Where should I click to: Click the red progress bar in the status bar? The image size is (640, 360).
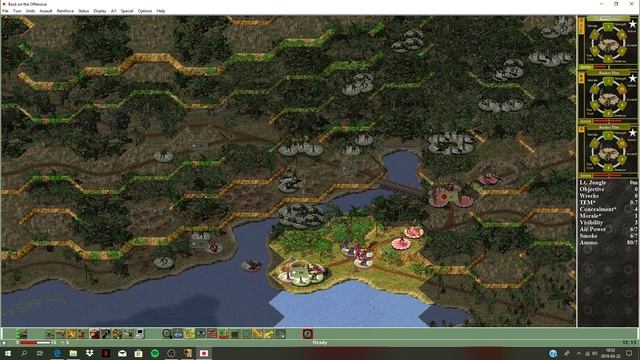36,342
